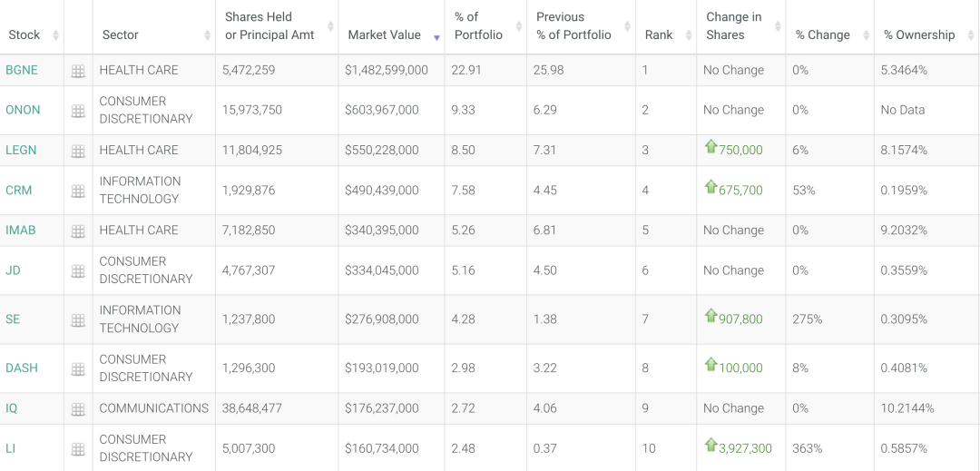Open the grid icon next to IMAB
The height and width of the screenshot is (471, 980).
[x=78, y=231]
